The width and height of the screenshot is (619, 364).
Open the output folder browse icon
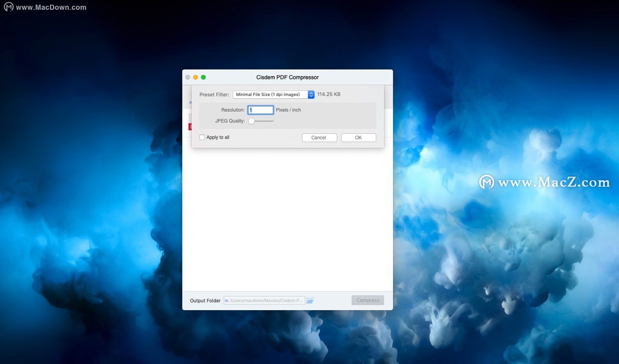click(x=310, y=300)
